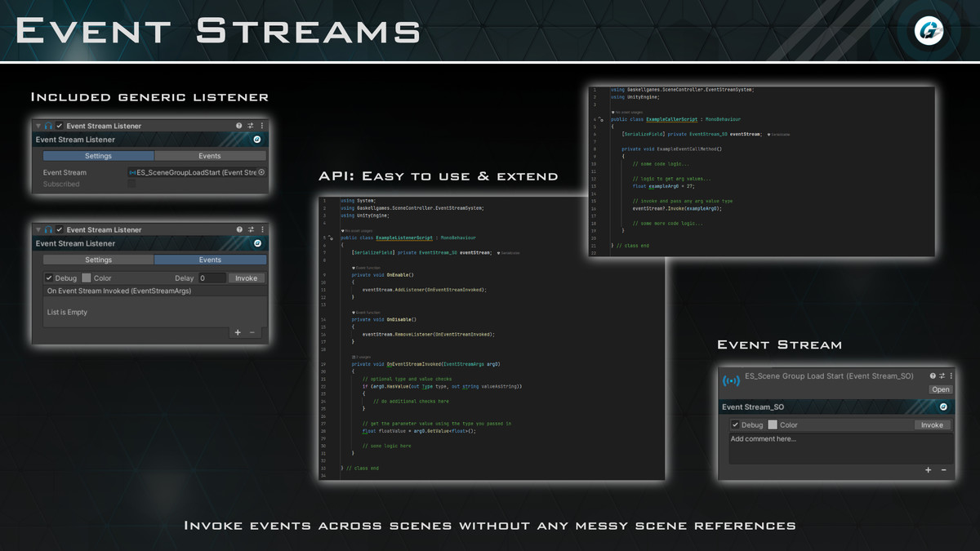Click the blue broadcast icon beside ES_Scene Group Load Start
This screenshot has width=980, height=551.
click(x=731, y=380)
